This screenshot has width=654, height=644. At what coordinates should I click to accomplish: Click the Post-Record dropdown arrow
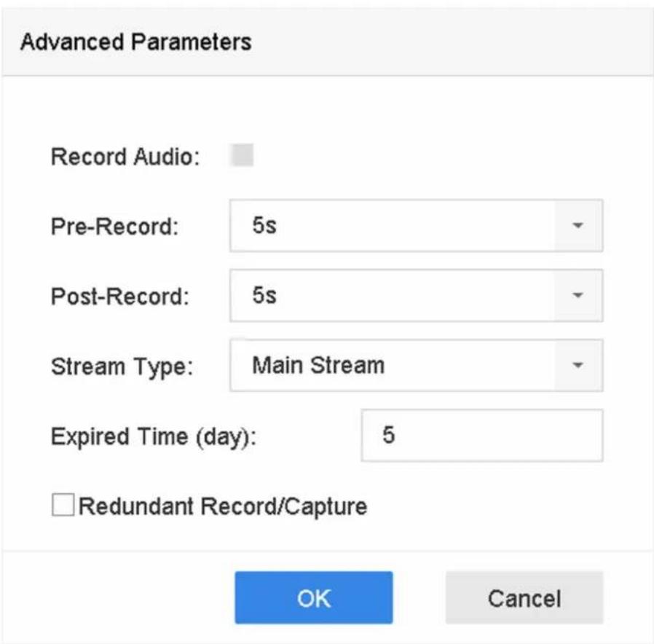click(x=578, y=295)
